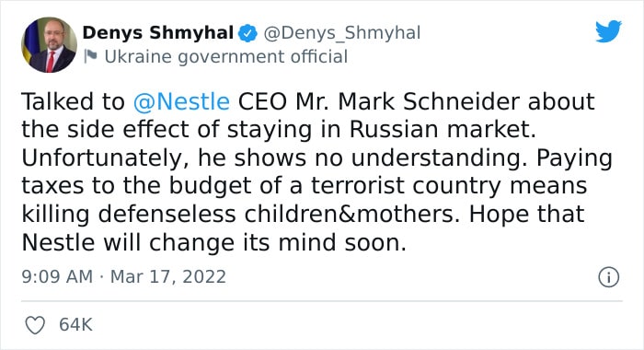The image size is (644, 350).
Task: Visit the @Denys_Shmyhal handle
Action: tap(341, 33)
